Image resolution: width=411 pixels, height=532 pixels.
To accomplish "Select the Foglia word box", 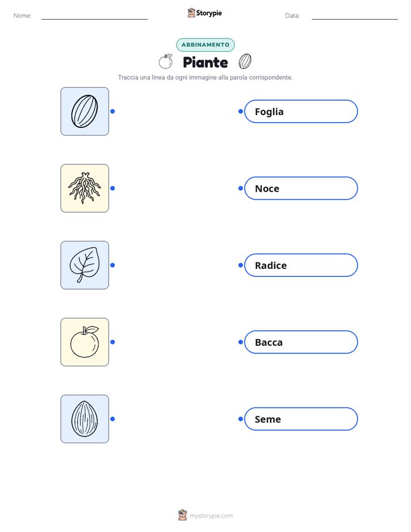I will point(301,111).
